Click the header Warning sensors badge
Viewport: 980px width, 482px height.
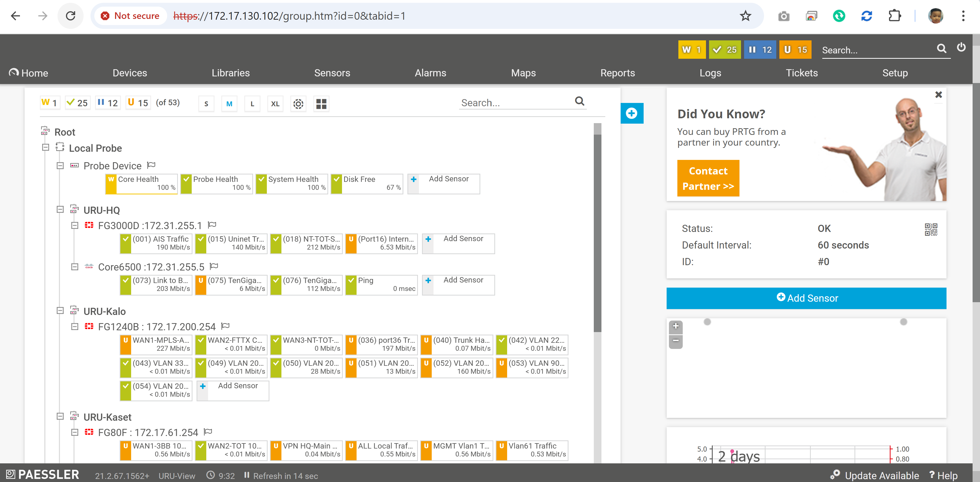[692, 49]
